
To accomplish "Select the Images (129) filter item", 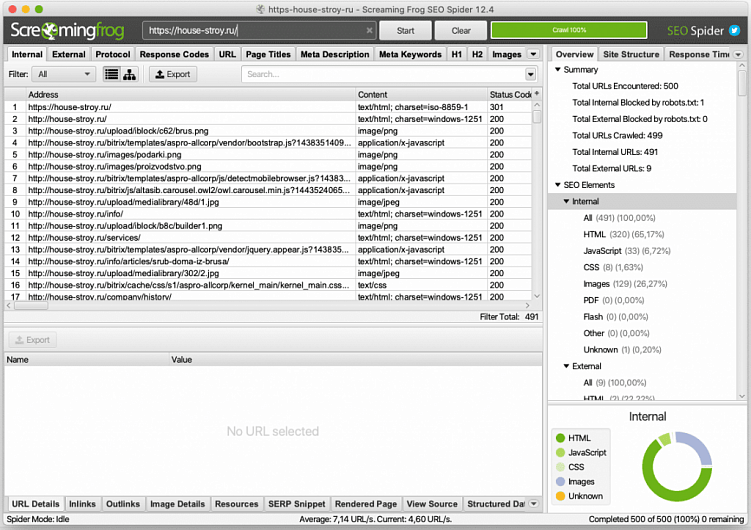I will click(x=625, y=284).
